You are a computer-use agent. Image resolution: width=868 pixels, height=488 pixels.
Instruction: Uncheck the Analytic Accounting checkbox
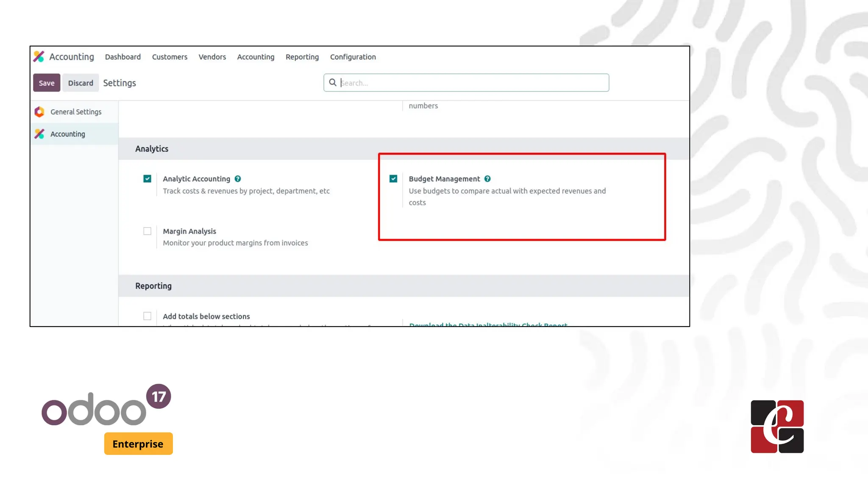pyautogui.click(x=147, y=179)
